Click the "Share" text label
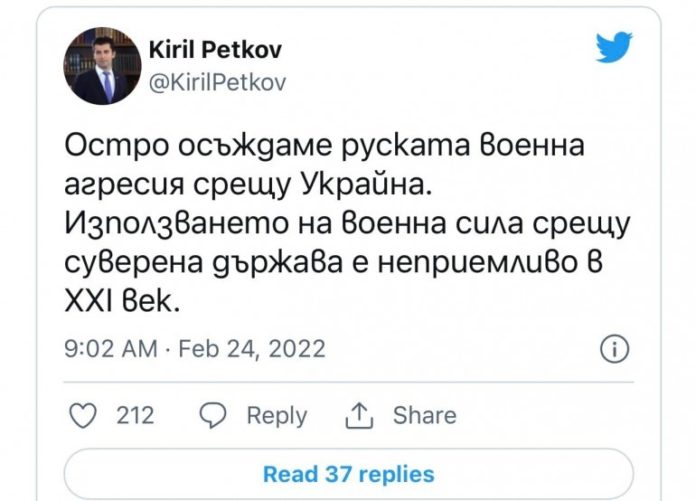 [x=424, y=415]
